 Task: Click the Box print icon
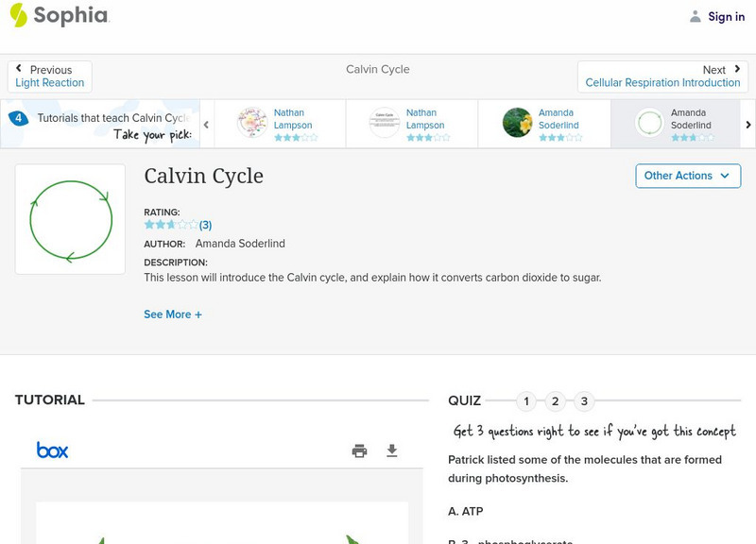(x=359, y=451)
